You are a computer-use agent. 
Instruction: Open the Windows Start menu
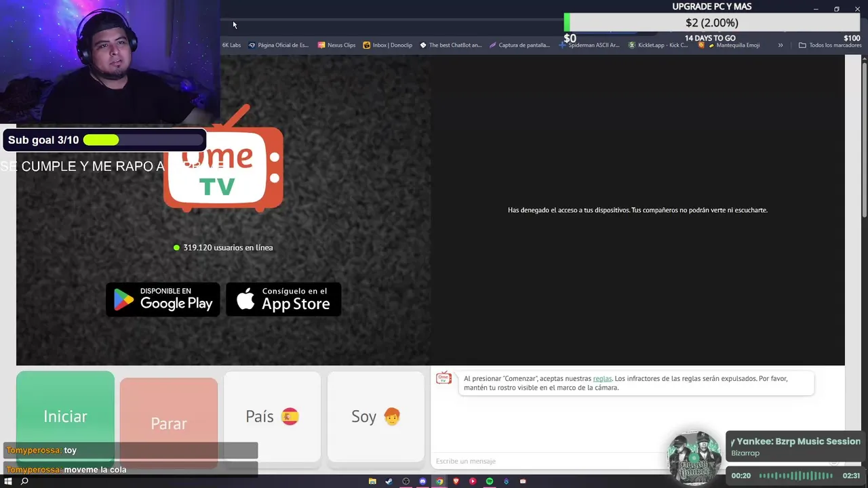pyautogui.click(x=8, y=481)
